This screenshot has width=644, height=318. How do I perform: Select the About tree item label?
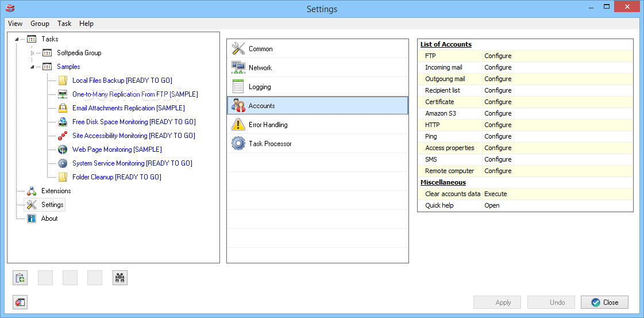[x=49, y=219]
